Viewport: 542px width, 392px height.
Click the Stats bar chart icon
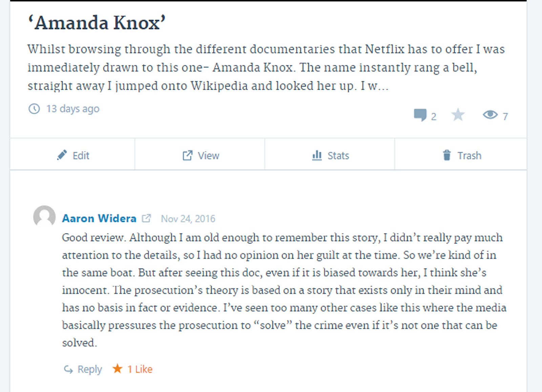pyautogui.click(x=317, y=155)
